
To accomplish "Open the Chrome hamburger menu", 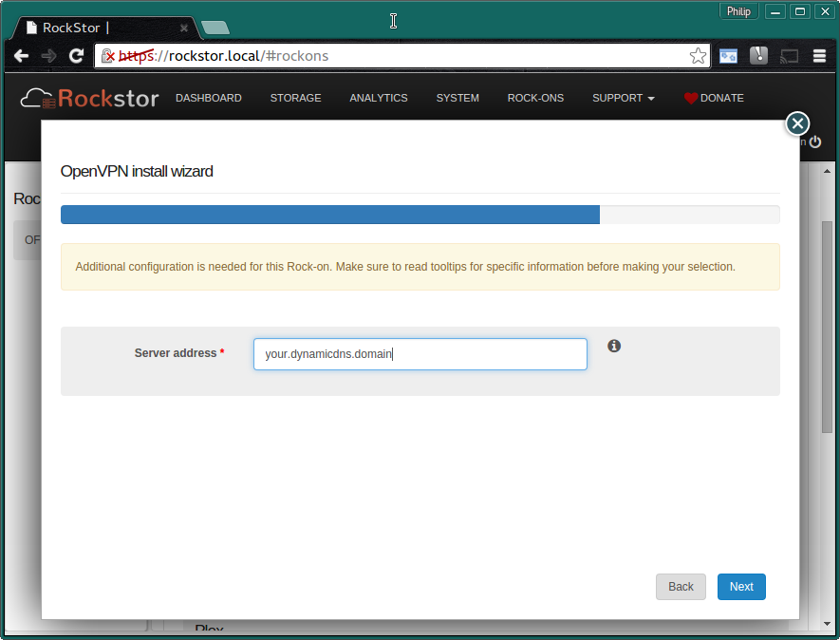I will (819, 56).
